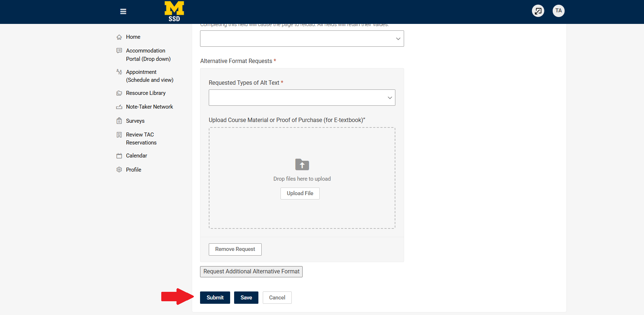This screenshot has height=315, width=644.
Task: Open the top dropdown above Alternative Format Requests
Action: [x=302, y=39]
